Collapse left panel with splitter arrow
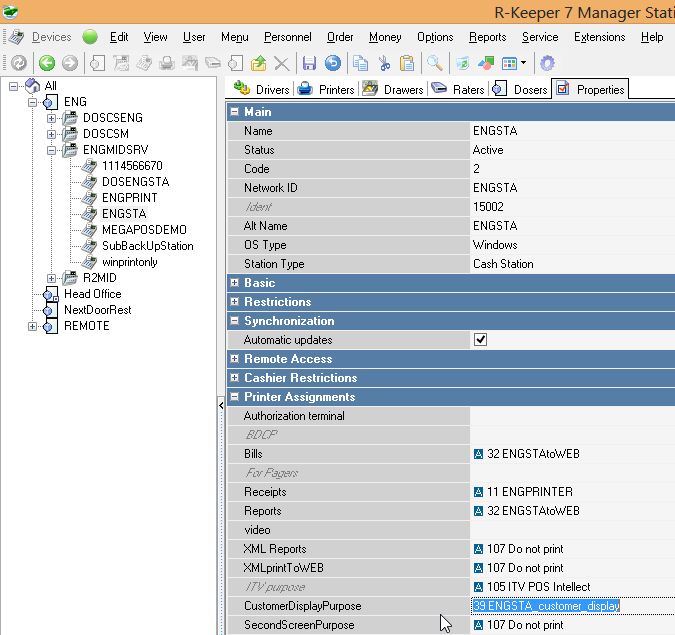This screenshot has height=635, width=675. point(221,405)
